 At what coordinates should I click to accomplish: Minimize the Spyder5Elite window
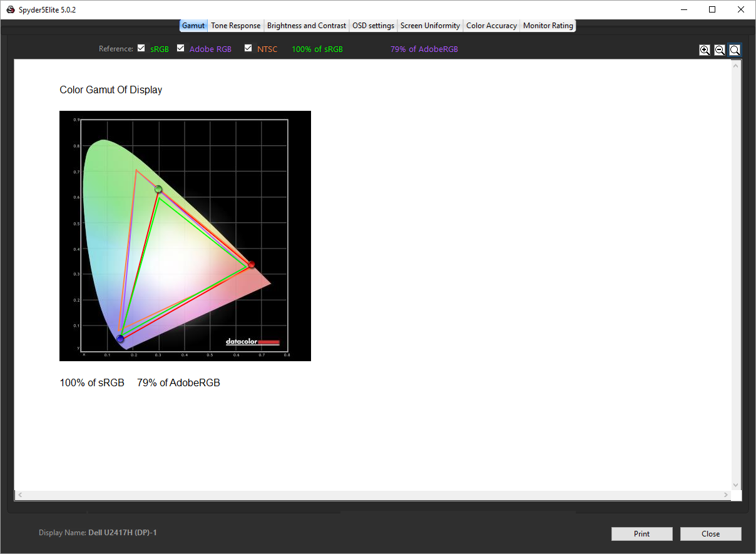[x=683, y=9]
